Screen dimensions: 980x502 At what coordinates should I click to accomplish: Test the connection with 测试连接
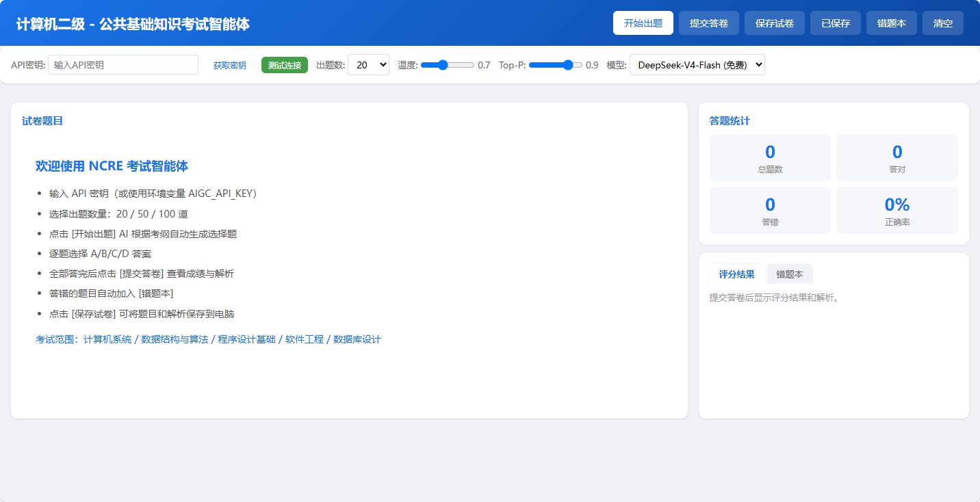click(285, 65)
